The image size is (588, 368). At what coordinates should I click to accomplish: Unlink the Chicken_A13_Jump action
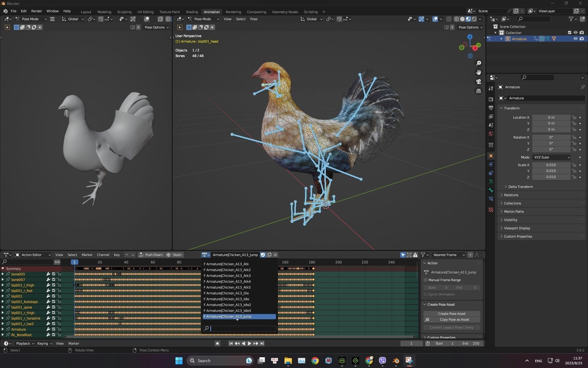pos(275,255)
